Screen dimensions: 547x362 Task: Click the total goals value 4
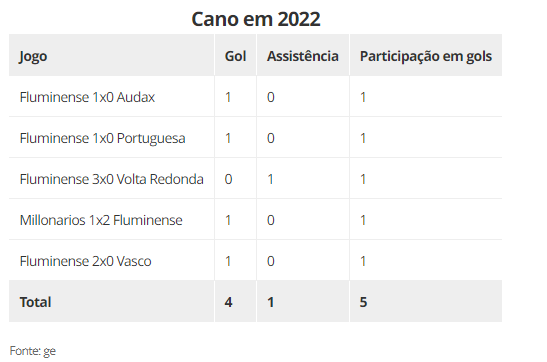click(228, 302)
